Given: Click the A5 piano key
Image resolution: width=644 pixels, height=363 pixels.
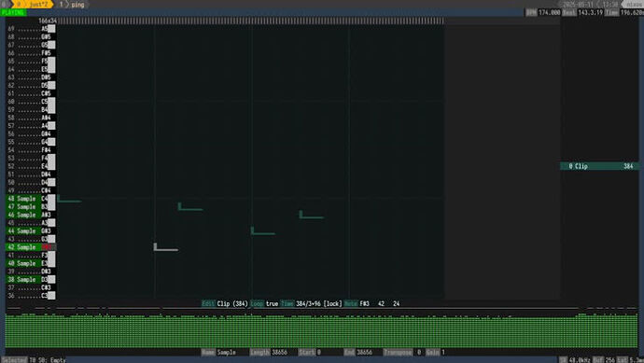Looking at the screenshot, I should [x=51, y=29].
